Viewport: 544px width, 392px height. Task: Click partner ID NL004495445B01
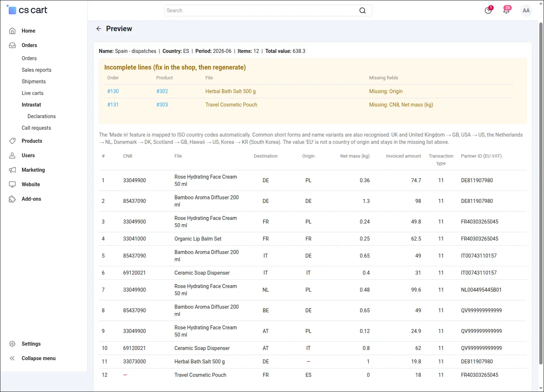pyautogui.click(x=481, y=290)
